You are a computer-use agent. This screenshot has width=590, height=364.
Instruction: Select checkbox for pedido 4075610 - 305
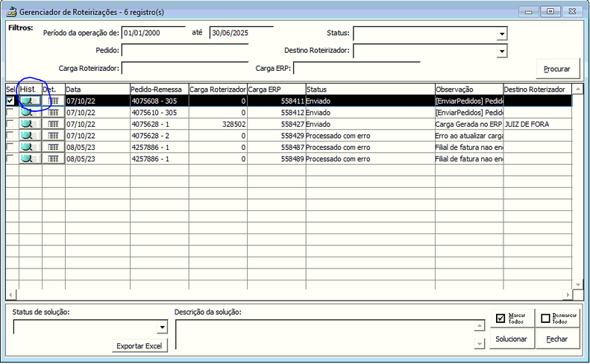coord(10,112)
